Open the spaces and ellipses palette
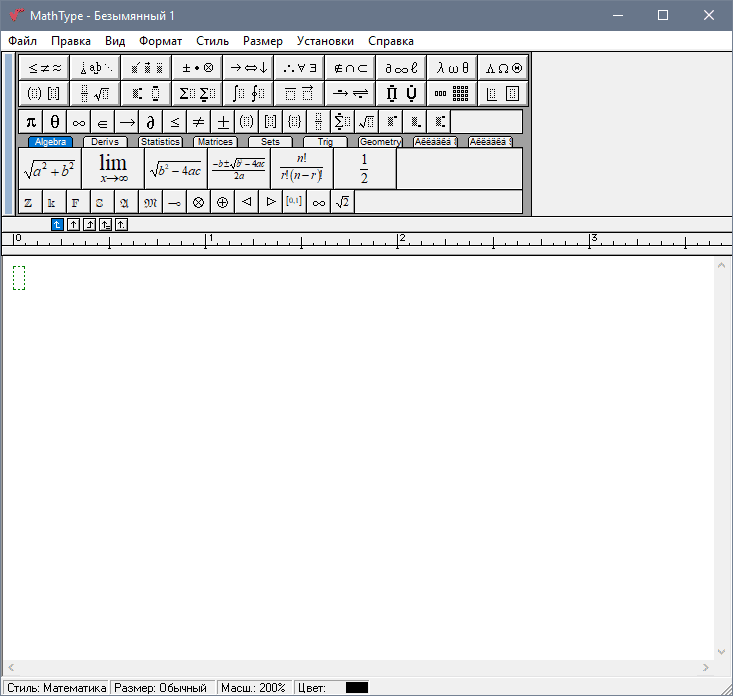733x696 pixels. point(95,68)
